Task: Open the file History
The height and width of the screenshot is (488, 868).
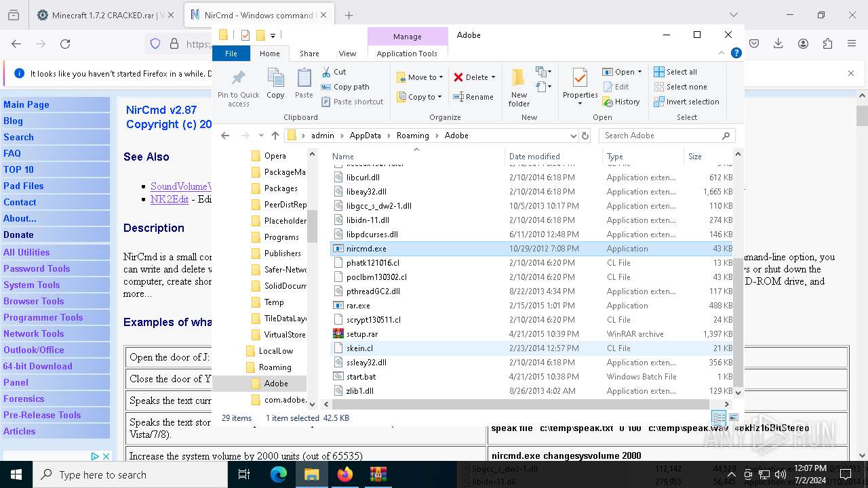Action: coord(621,102)
